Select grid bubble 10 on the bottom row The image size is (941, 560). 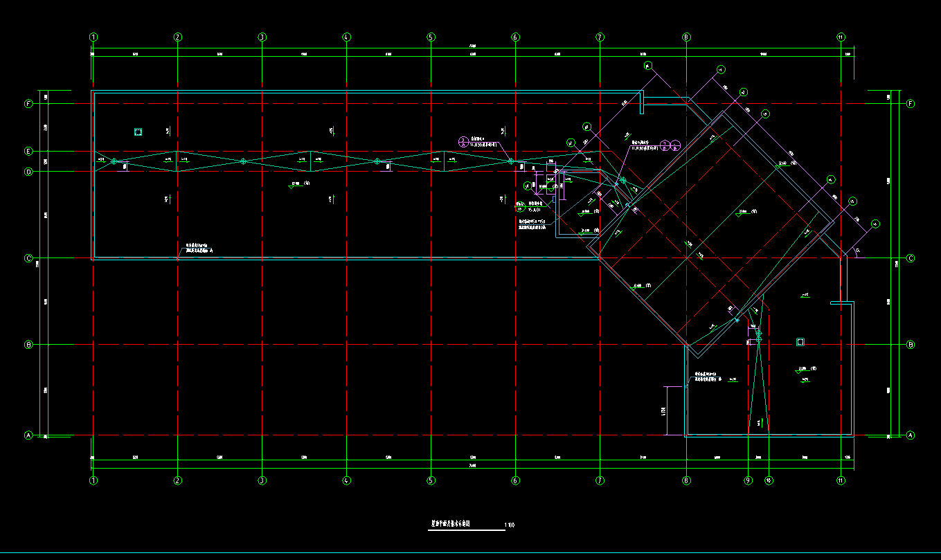pos(768,480)
